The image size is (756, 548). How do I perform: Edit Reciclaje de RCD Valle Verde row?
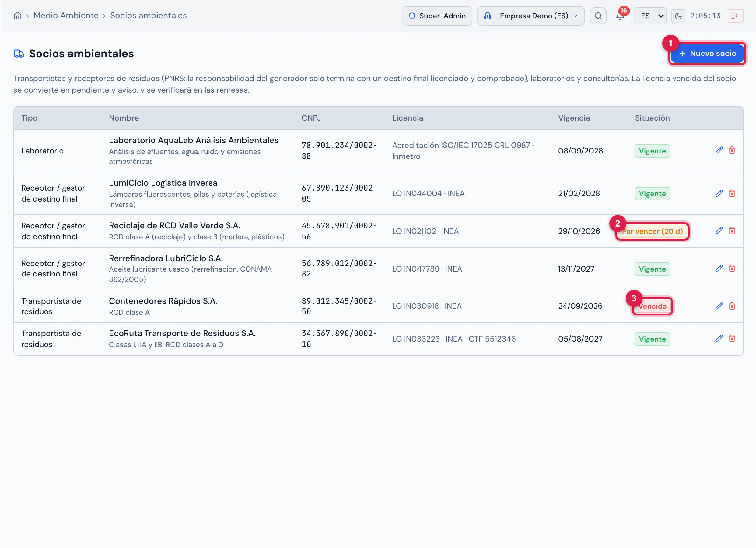[719, 231]
